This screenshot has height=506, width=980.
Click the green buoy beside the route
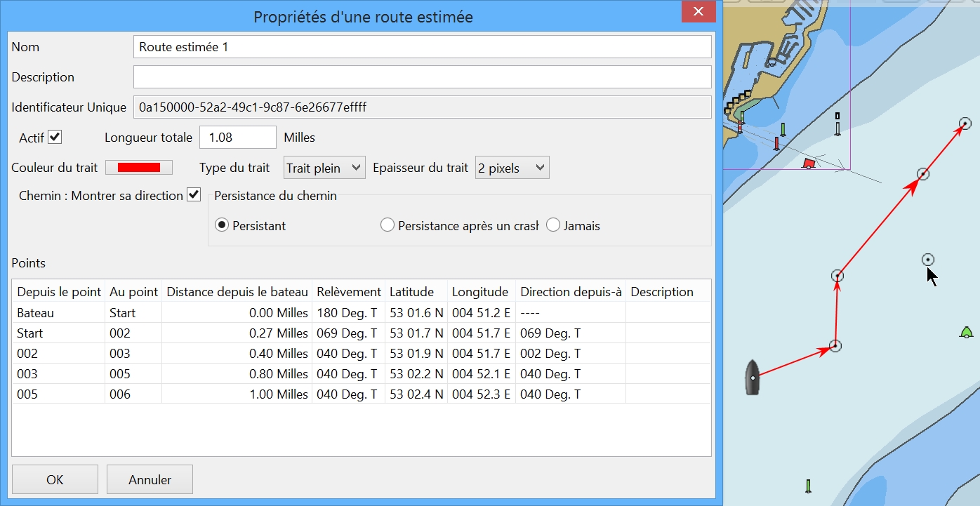coord(966,332)
